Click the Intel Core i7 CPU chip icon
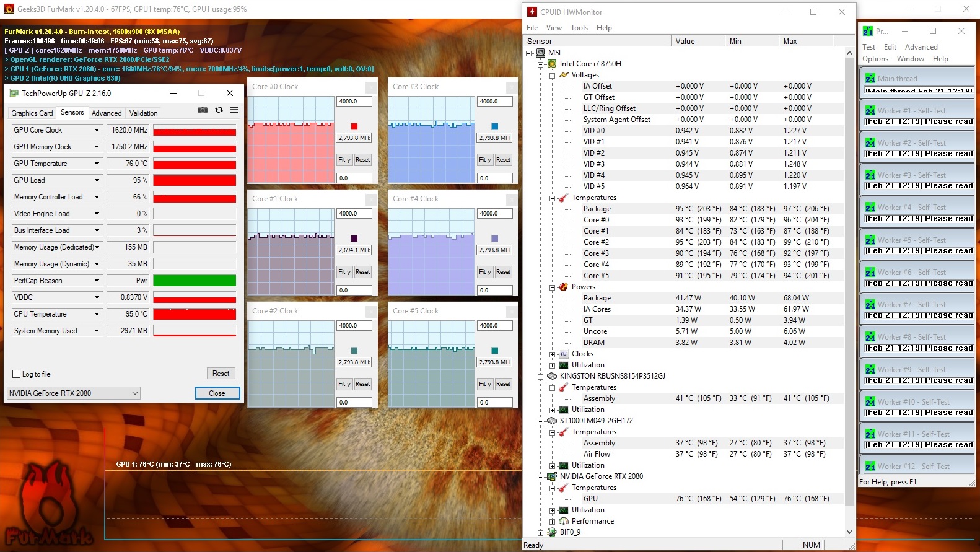 (552, 64)
